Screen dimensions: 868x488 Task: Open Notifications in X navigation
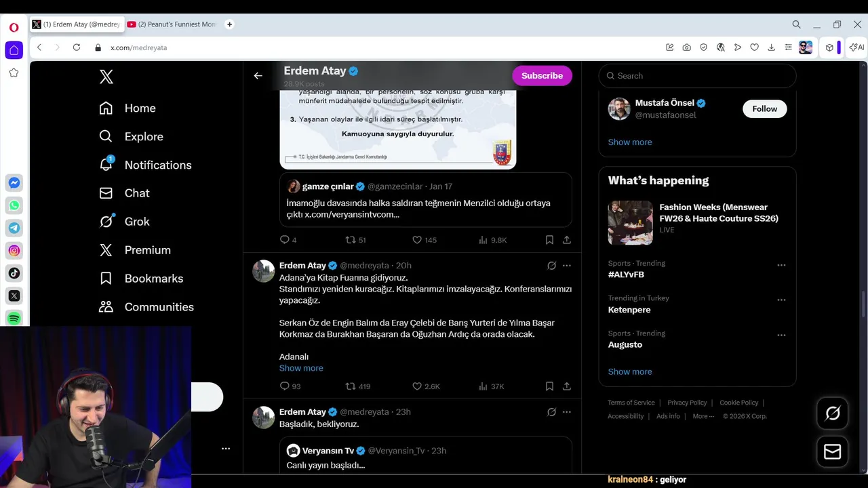(145, 165)
